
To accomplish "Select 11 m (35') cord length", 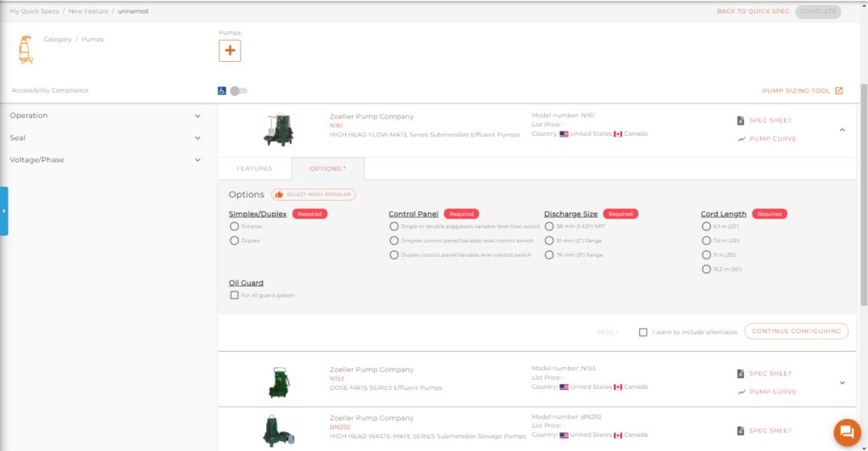I will (706, 255).
